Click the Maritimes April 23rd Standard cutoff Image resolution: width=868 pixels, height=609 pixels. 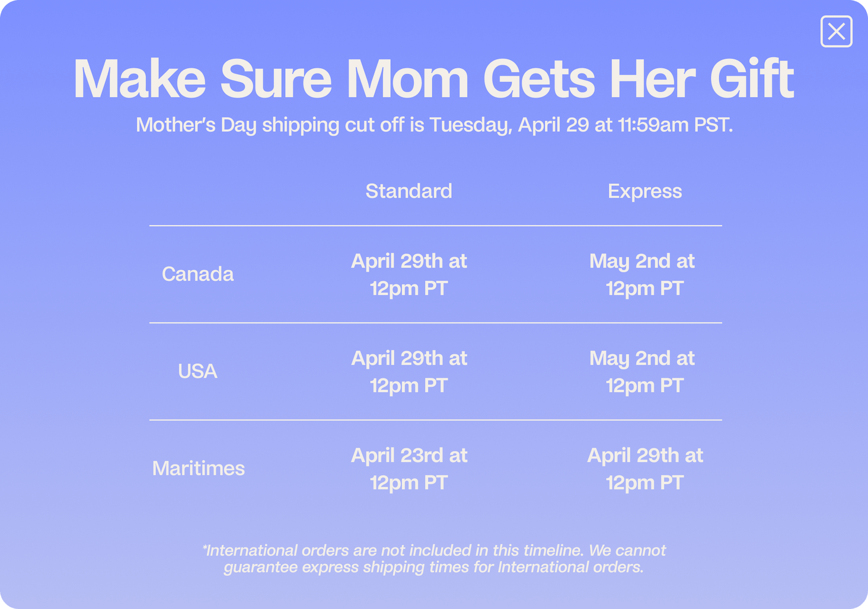(x=409, y=469)
